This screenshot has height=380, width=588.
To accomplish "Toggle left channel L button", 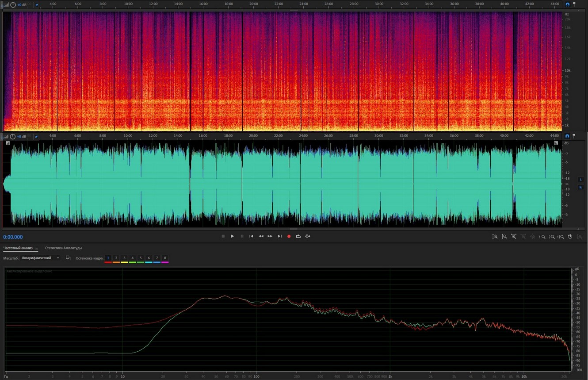I will click(580, 180).
